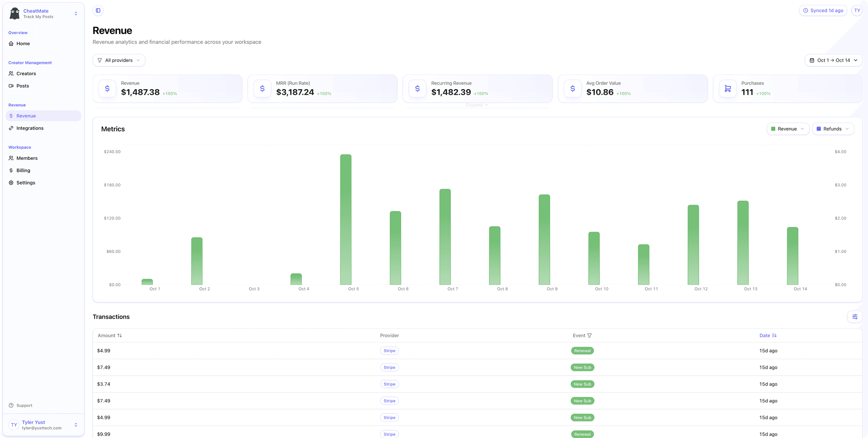The image size is (868, 438).
Task: Click the transactions filter settings icon
Action: (855, 317)
